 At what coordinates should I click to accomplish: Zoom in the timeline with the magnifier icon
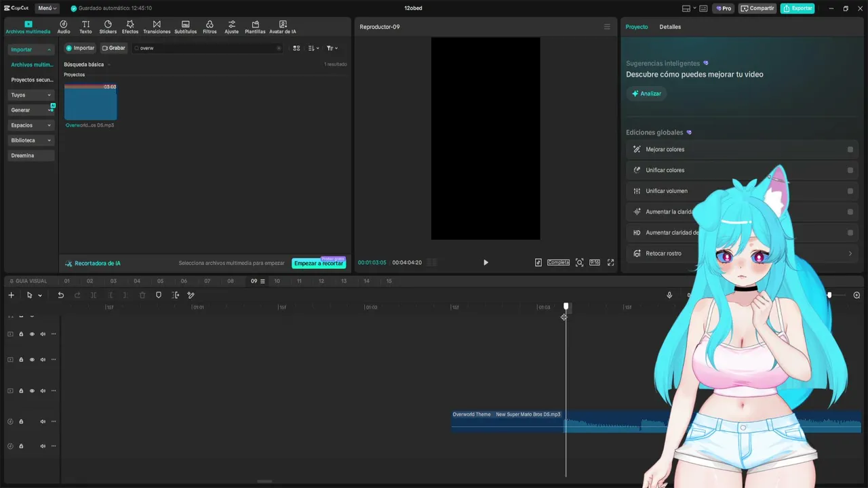click(x=856, y=295)
